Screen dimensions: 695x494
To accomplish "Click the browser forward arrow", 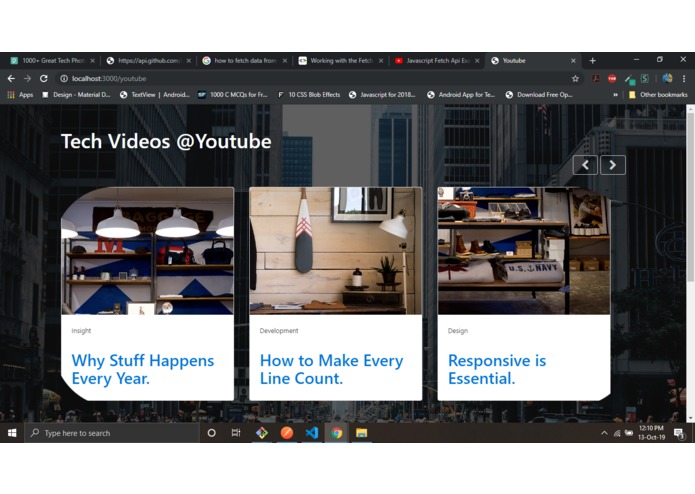I will (x=27, y=78).
